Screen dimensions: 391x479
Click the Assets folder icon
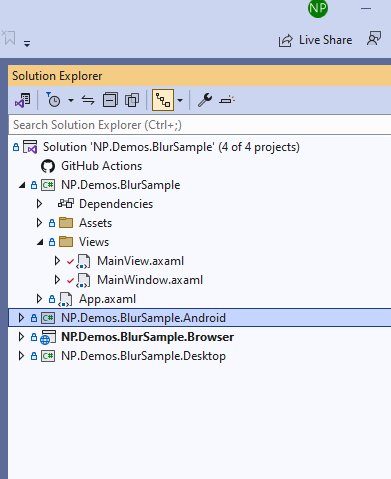(66, 223)
